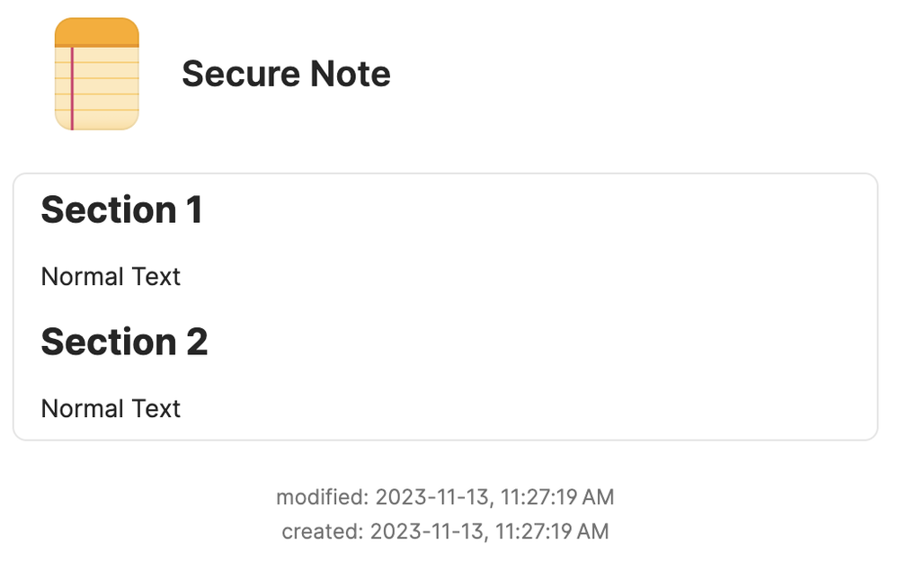This screenshot has height=588, width=898.
Task: Select the Section 1 heading
Action: (x=121, y=210)
